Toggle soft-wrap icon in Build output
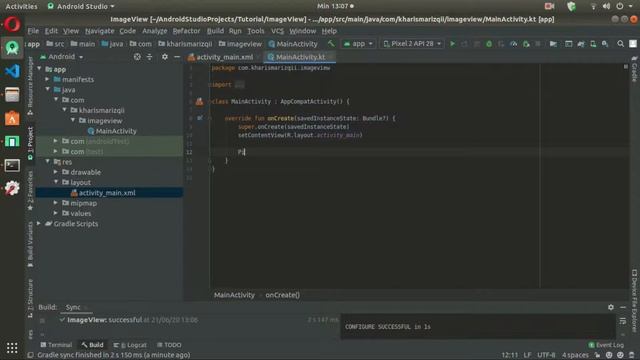 (x=623, y=321)
